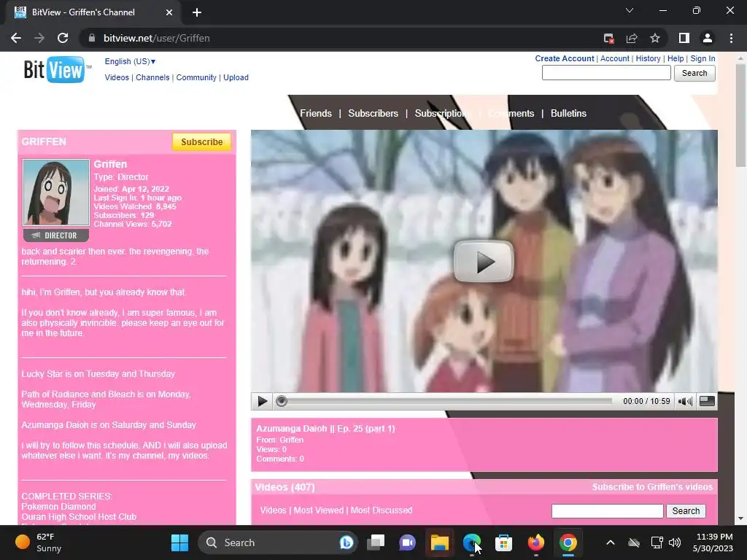Open the Windows Start menu
The width and height of the screenshot is (747, 560).
pyautogui.click(x=179, y=542)
